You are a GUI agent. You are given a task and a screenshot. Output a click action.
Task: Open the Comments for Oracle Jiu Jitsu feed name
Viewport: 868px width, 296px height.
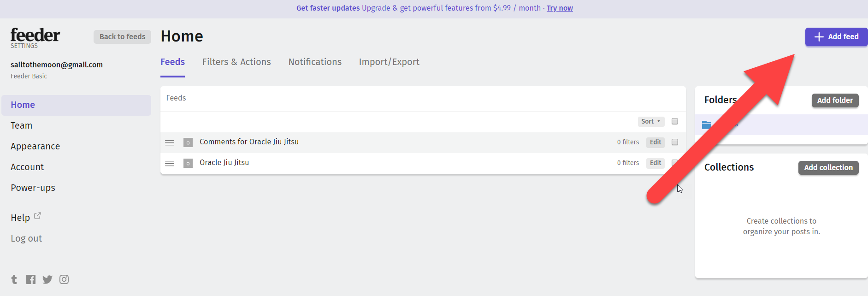(249, 142)
